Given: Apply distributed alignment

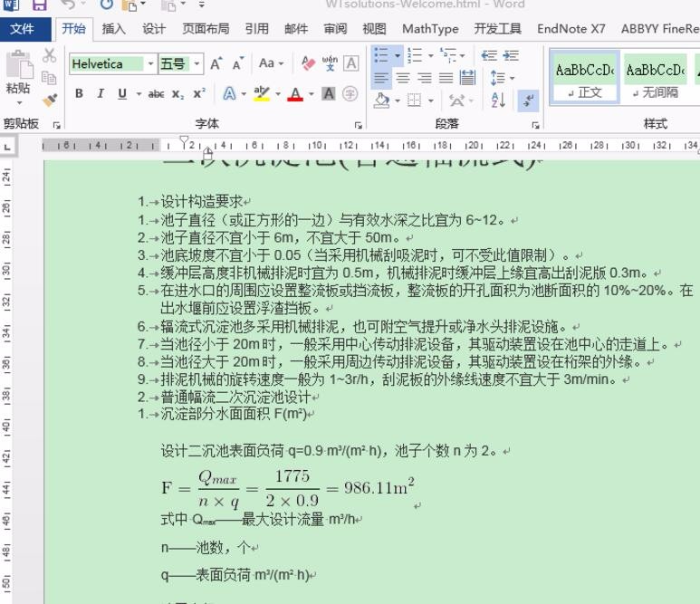Looking at the screenshot, I should (x=467, y=78).
